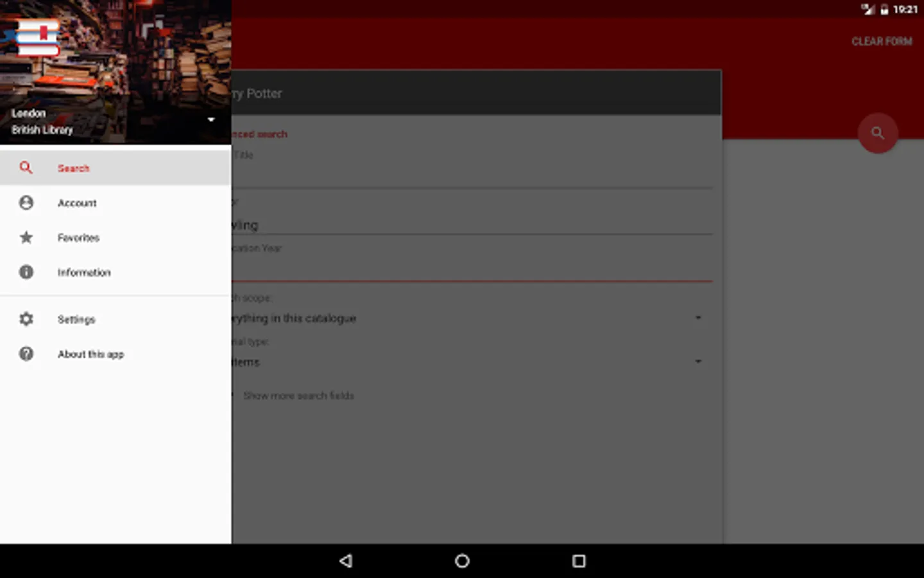Image resolution: width=924 pixels, height=578 pixels.
Task: Tap the red floating search button
Action: pyautogui.click(x=877, y=133)
